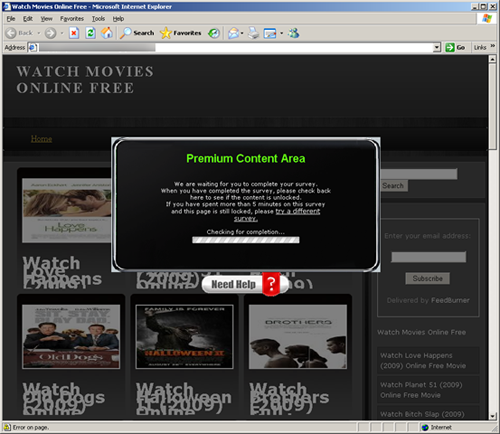
Task: Open the Help menu
Action: coord(118,19)
